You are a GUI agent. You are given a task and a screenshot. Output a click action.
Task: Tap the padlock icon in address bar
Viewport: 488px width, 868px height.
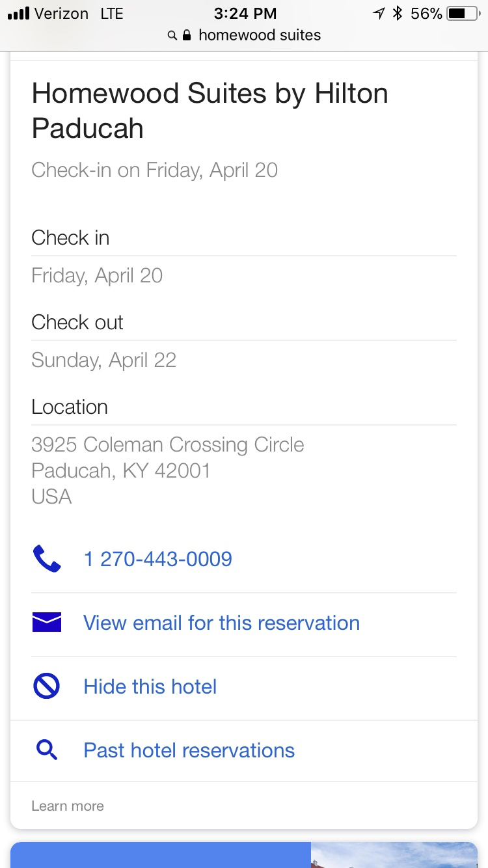pos(187,35)
